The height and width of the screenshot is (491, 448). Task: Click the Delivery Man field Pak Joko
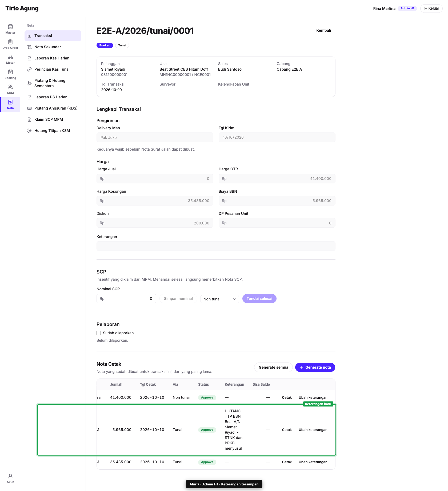coord(155,137)
